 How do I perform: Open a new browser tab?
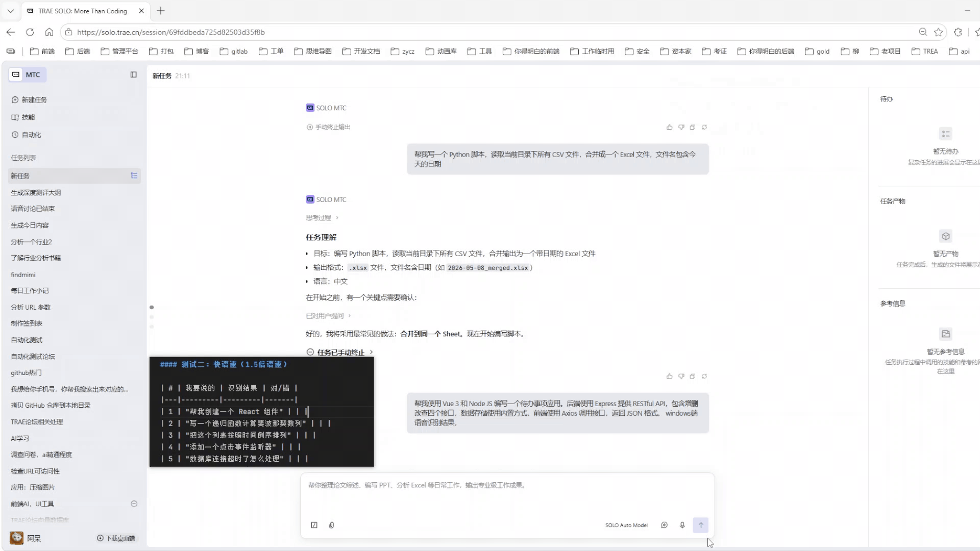point(161,11)
